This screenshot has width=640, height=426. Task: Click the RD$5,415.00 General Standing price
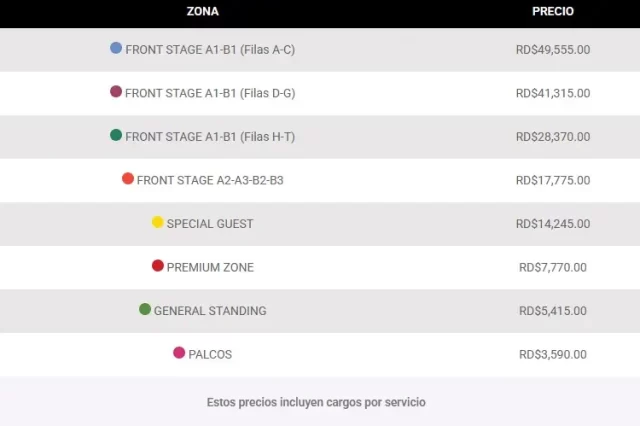pyautogui.click(x=553, y=311)
